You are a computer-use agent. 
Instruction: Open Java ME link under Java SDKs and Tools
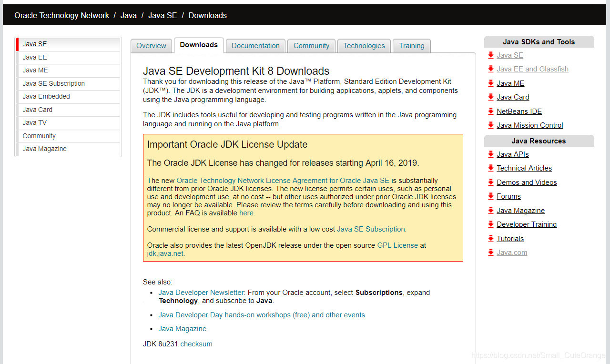pyautogui.click(x=510, y=83)
